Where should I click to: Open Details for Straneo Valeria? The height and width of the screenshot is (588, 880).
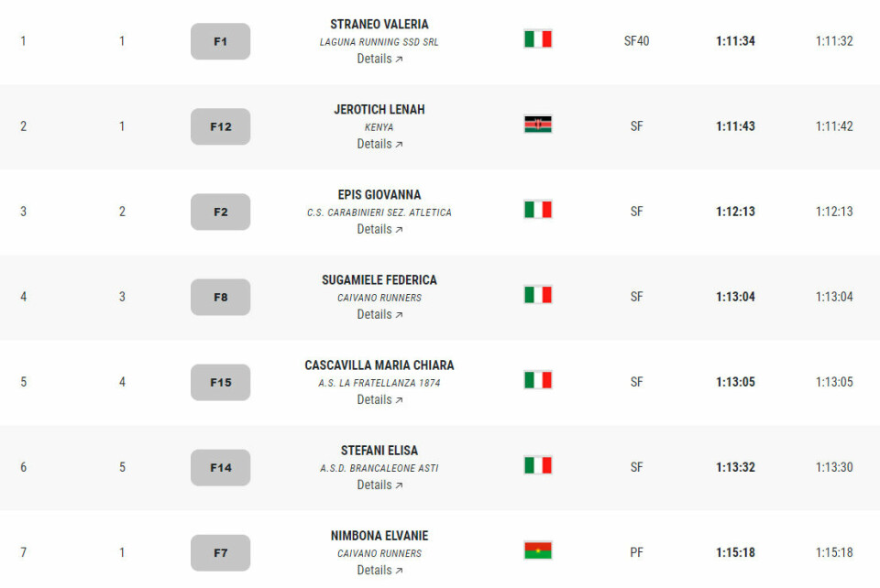click(x=379, y=59)
